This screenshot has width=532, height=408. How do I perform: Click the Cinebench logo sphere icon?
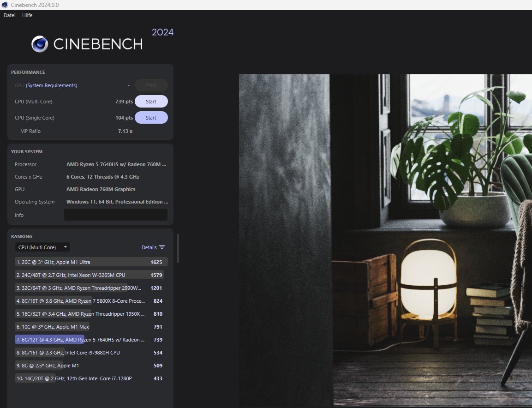click(x=40, y=44)
